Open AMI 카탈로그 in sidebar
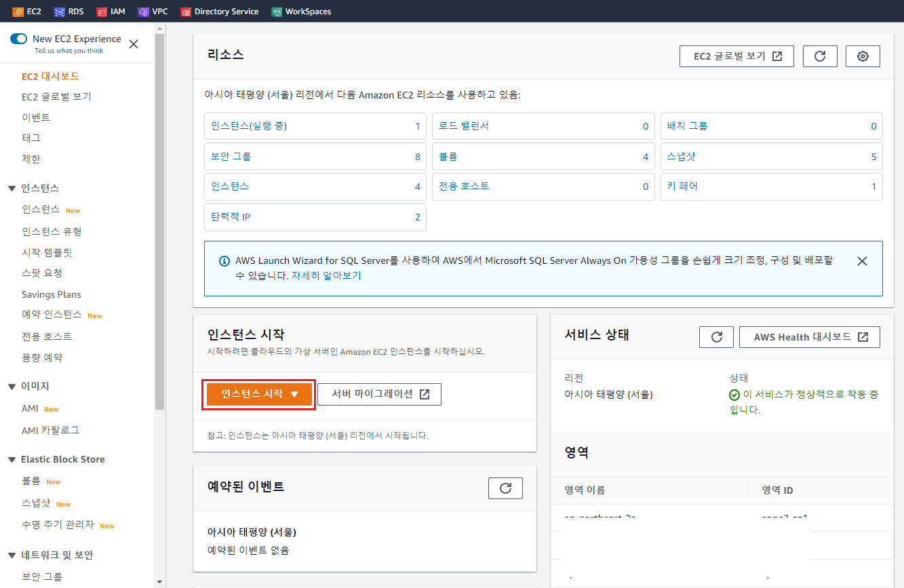This screenshot has height=588, width=904. point(50,430)
